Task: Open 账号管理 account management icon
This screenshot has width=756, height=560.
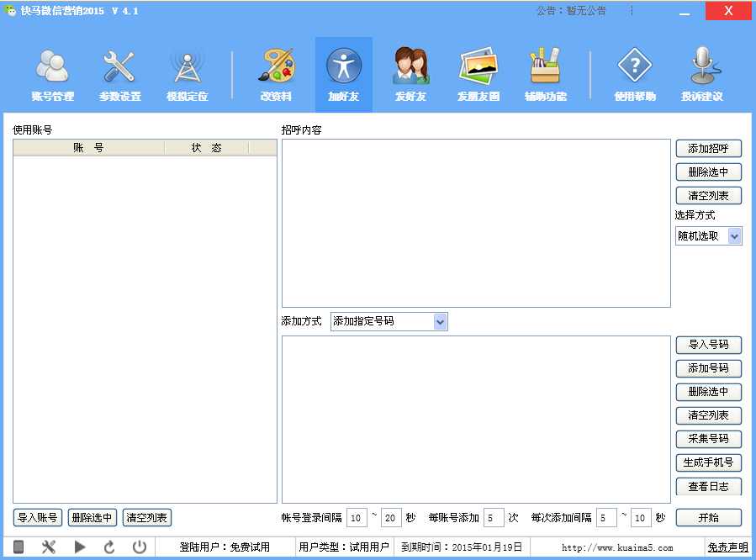Action: [x=52, y=75]
